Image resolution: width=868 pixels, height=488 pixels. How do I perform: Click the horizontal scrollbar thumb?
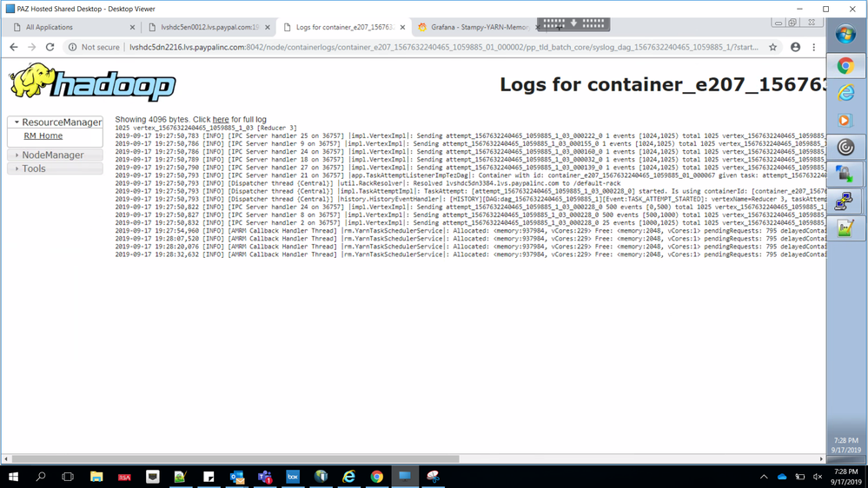click(x=235, y=458)
